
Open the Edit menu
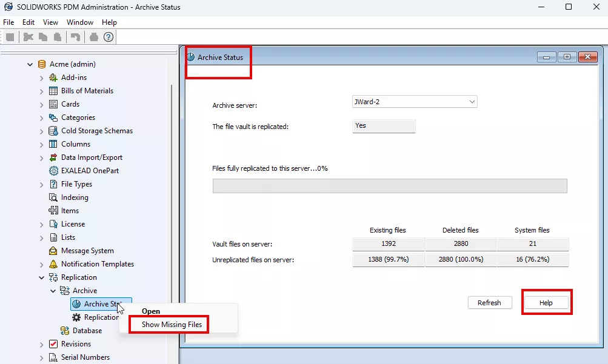tap(28, 22)
